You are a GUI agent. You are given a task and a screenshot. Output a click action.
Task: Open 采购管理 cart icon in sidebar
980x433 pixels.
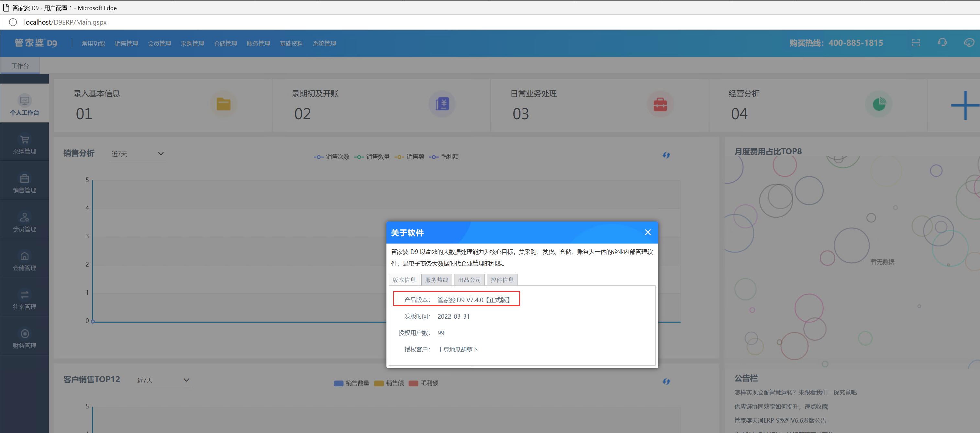24,140
